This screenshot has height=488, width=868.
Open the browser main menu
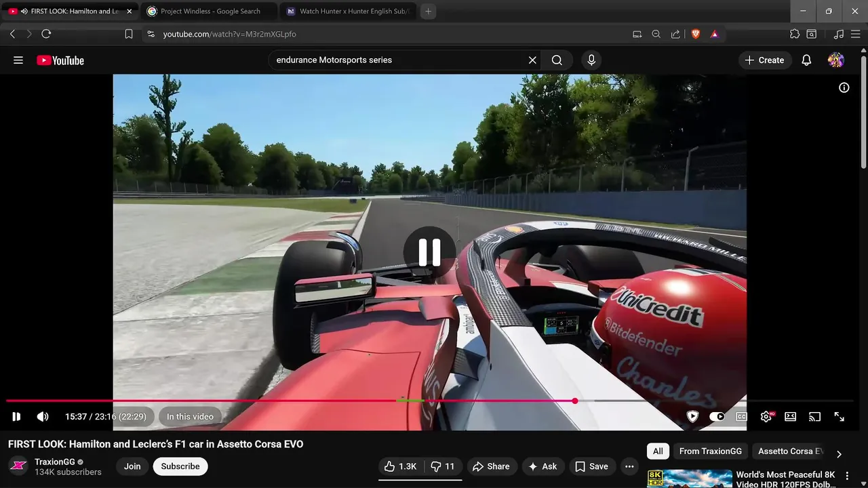[x=855, y=34]
